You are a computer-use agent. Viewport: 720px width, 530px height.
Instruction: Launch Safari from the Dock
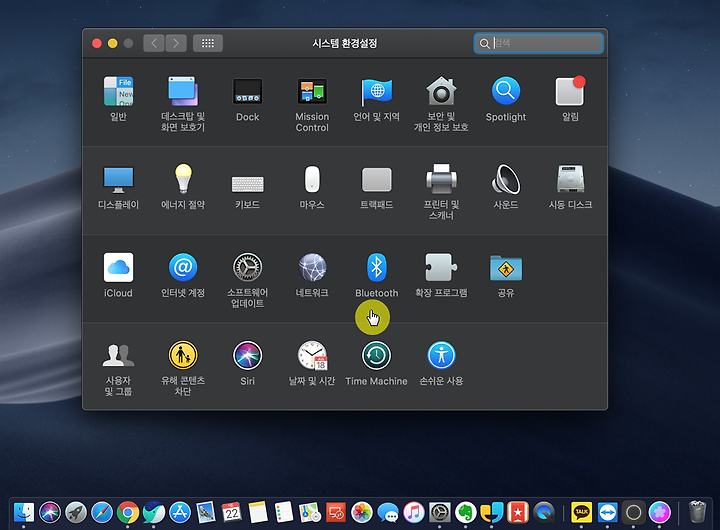click(102, 512)
